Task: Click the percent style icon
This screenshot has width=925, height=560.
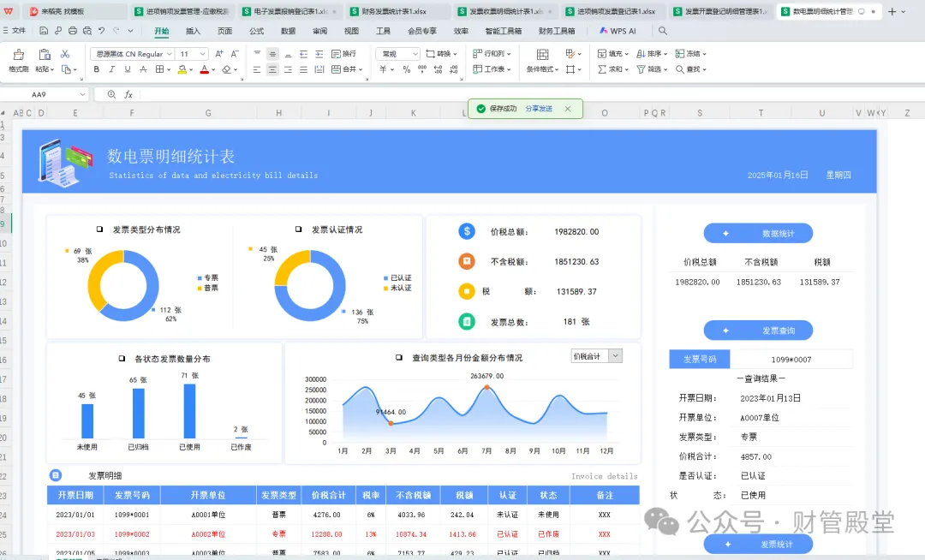Action: [x=407, y=69]
